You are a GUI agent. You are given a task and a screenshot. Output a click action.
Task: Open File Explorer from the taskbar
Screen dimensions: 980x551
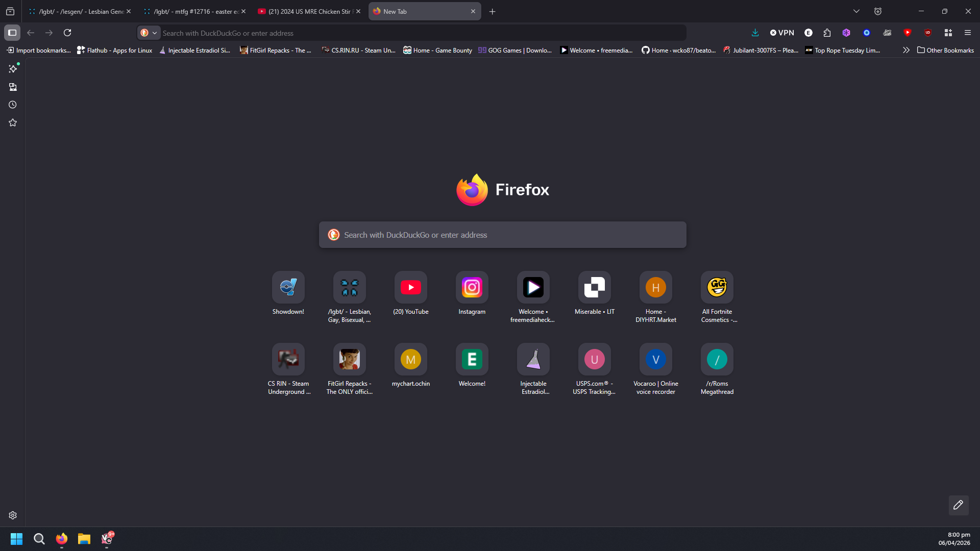coord(84,539)
